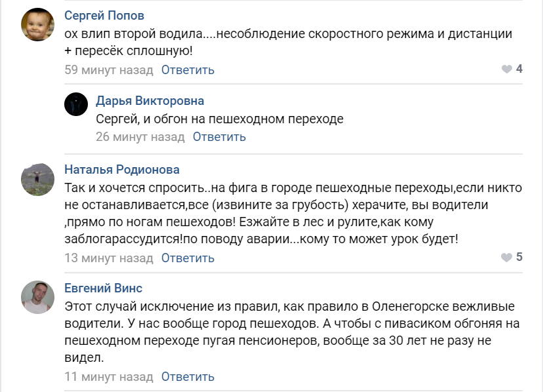Open Сергей Попов's baby avatar photo
This screenshot has width=543, height=392.
coord(38,25)
